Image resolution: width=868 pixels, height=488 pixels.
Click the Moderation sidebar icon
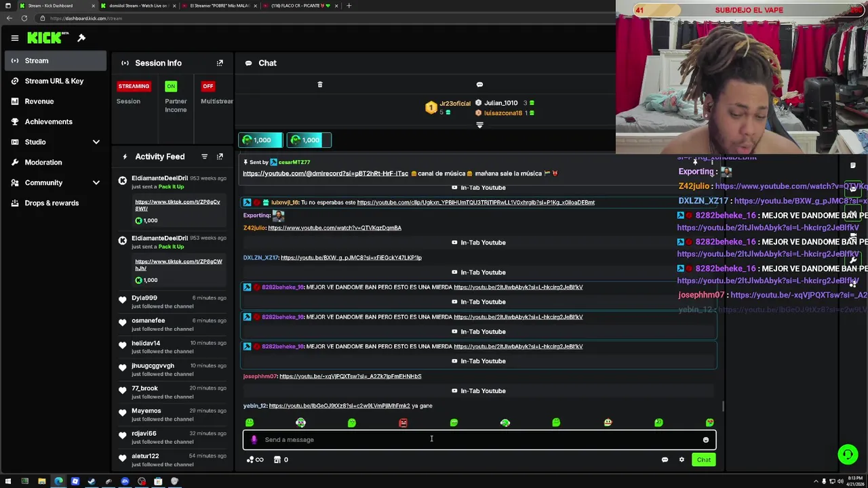pos(14,162)
